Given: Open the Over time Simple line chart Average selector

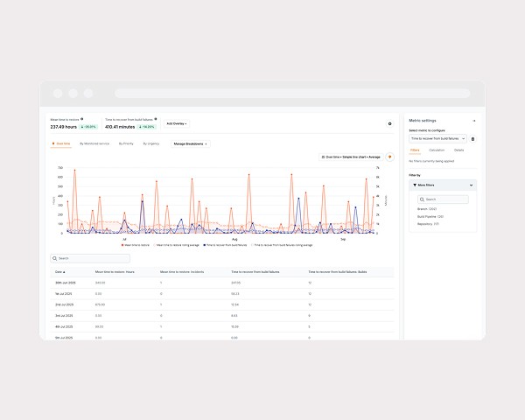Looking at the screenshot, I should (351, 157).
